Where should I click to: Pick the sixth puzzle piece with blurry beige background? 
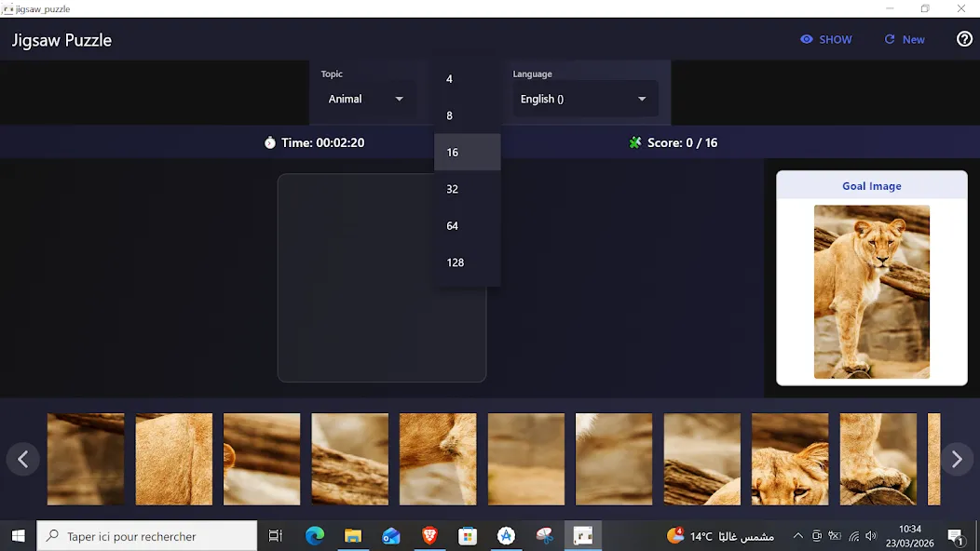525,459
